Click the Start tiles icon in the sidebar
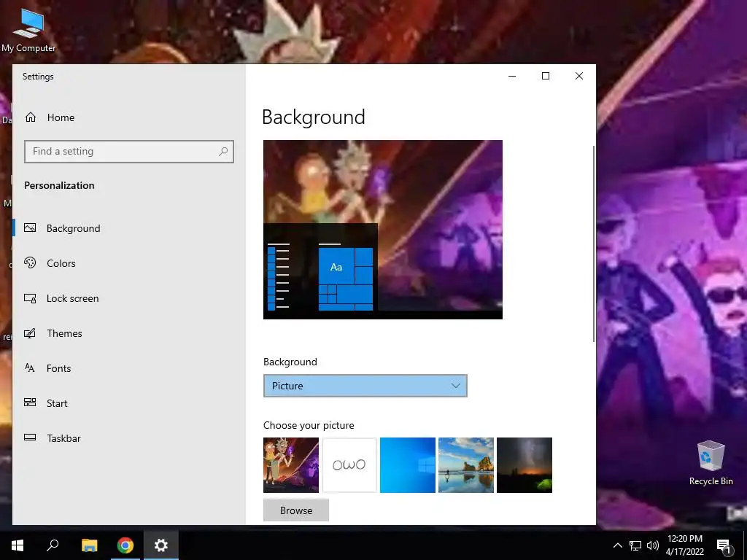The width and height of the screenshot is (747, 560). tap(30, 402)
